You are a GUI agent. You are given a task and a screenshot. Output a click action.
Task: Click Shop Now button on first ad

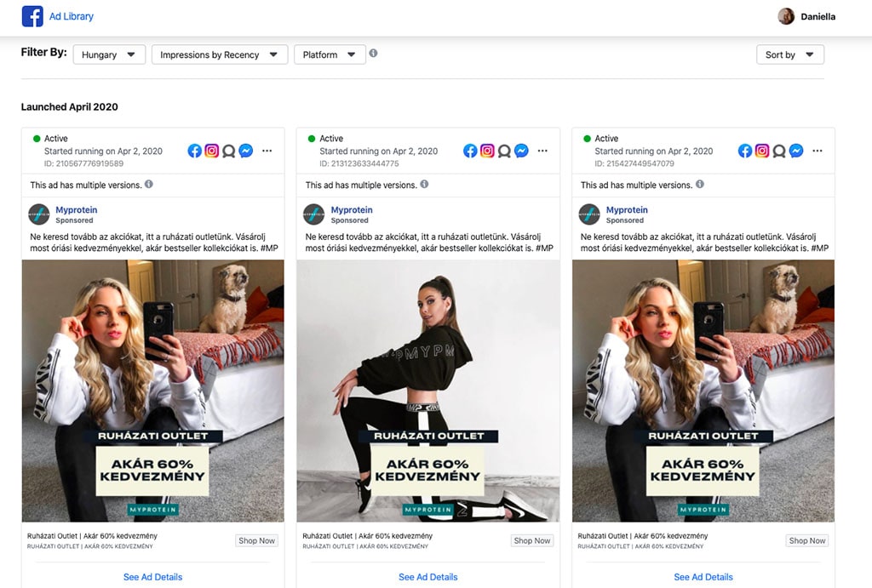click(x=256, y=540)
